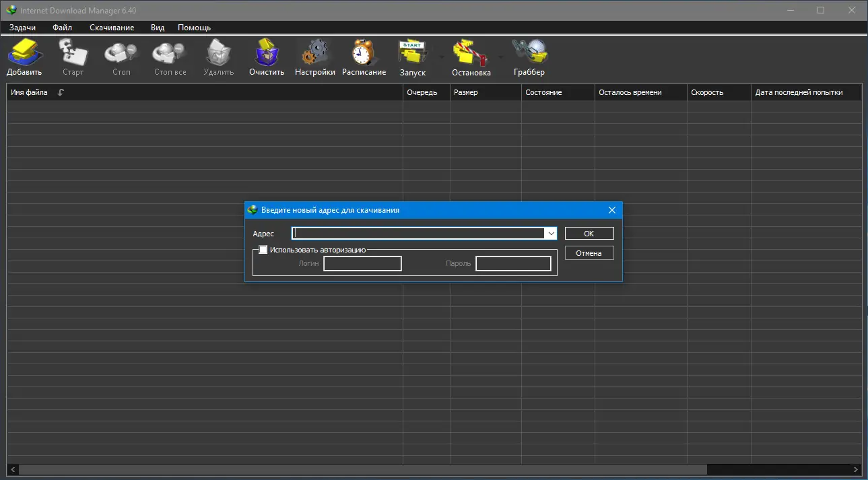
Task: Expand the Запуск dropdown arrow
Action: [442, 57]
